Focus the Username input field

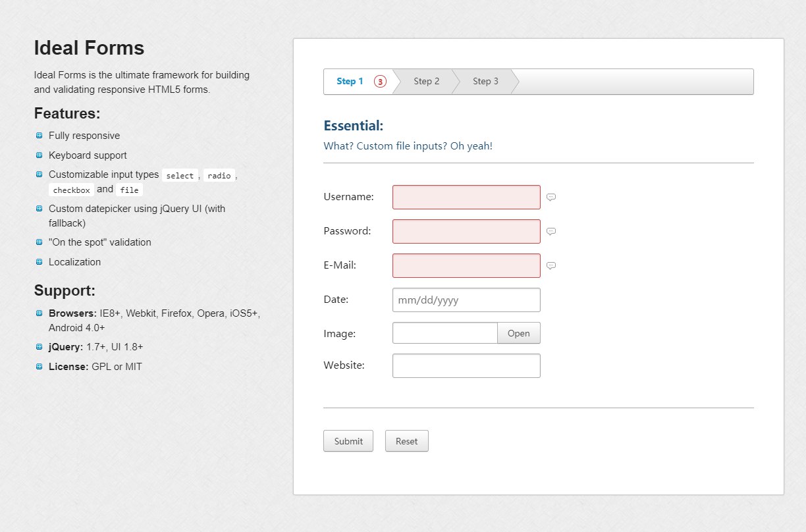point(466,197)
